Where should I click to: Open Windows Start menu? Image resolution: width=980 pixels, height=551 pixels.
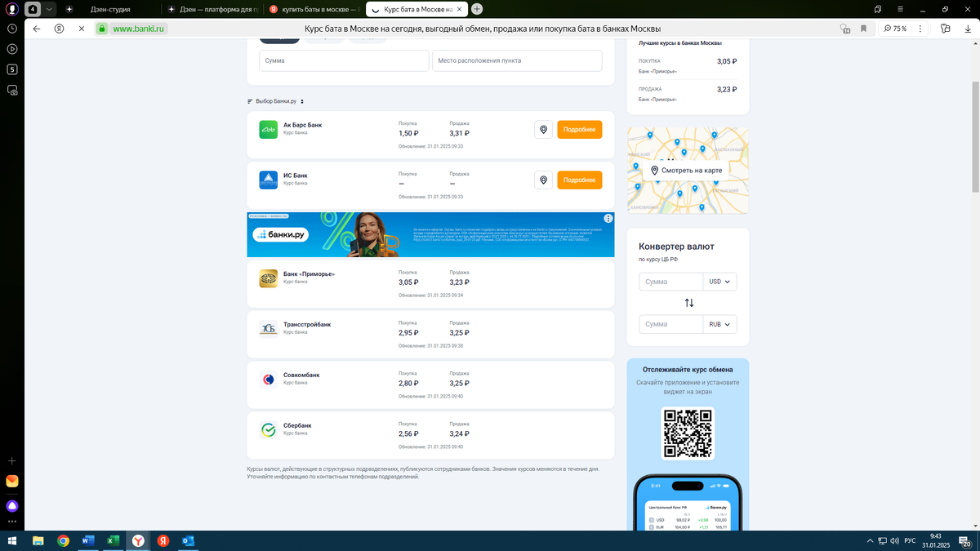click(x=12, y=540)
